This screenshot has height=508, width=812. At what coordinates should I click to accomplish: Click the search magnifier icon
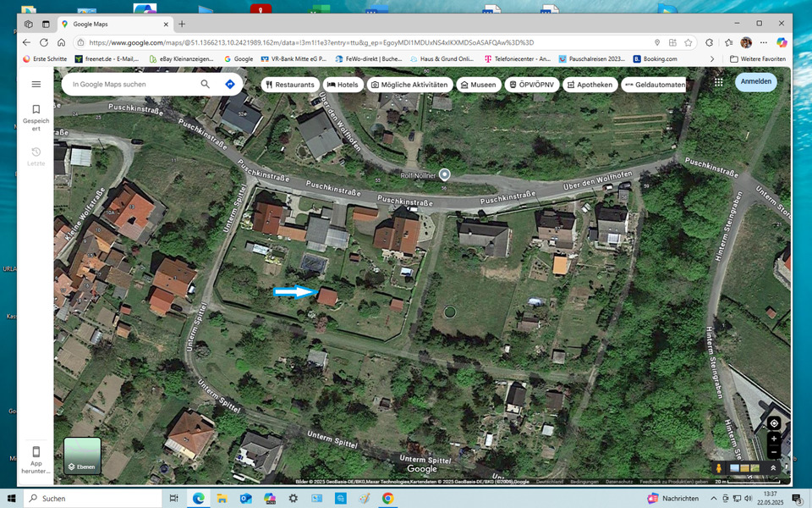(205, 85)
